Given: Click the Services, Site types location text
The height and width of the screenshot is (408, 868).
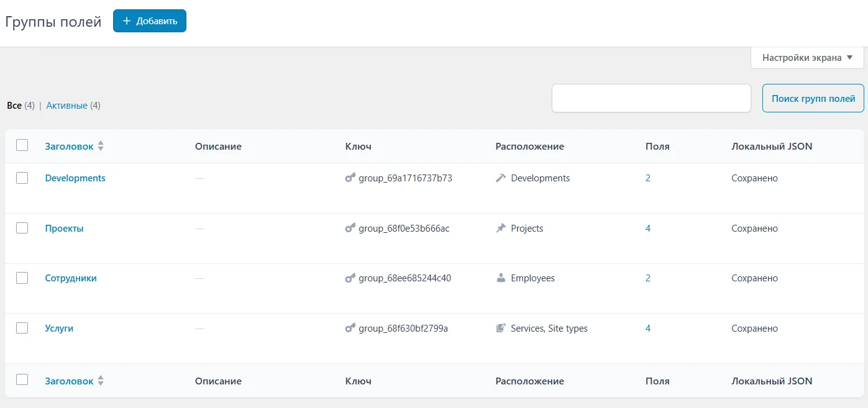Looking at the screenshot, I should tap(549, 329).
